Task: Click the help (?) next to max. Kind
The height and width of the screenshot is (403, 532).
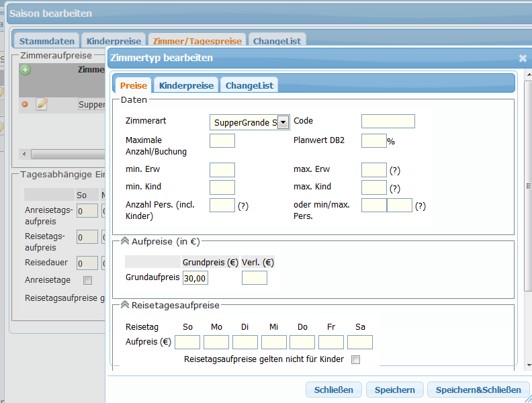Action: pos(395,188)
